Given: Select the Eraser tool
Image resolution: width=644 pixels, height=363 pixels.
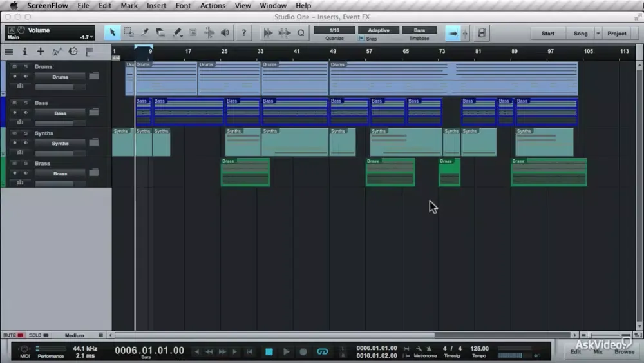Looking at the screenshot, I should point(160,33).
